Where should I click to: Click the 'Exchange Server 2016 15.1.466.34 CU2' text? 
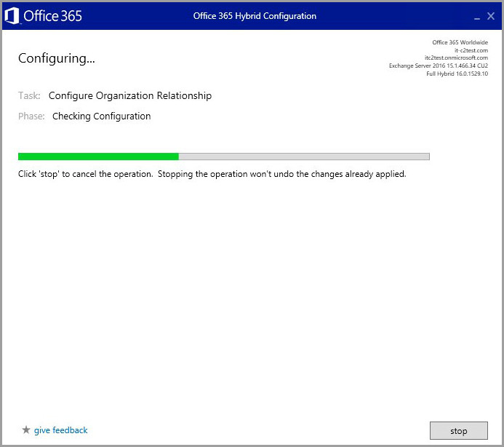click(439, 66)
